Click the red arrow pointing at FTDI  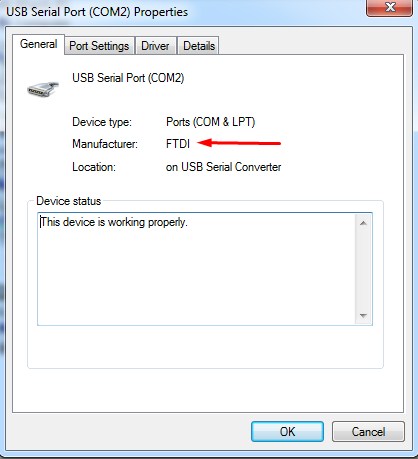click(x=239, y=143)
